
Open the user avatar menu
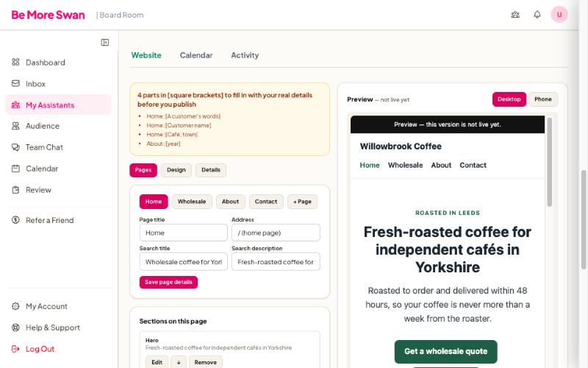point(559,15)
